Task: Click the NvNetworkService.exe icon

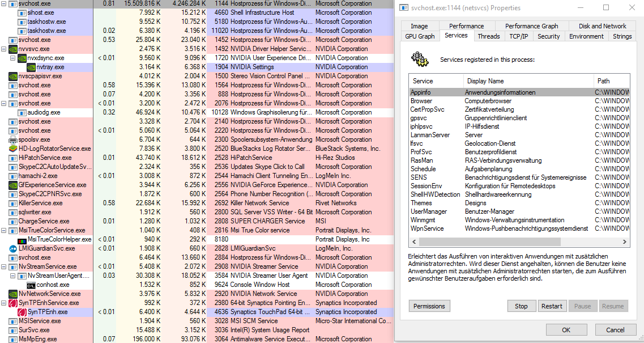Action: 12,294
